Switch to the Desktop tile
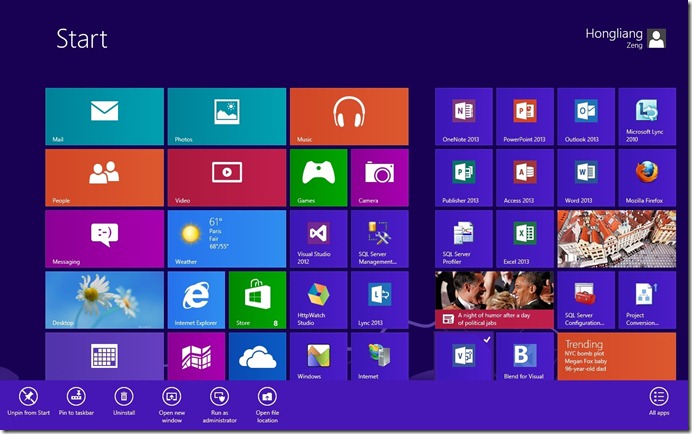 105,300
